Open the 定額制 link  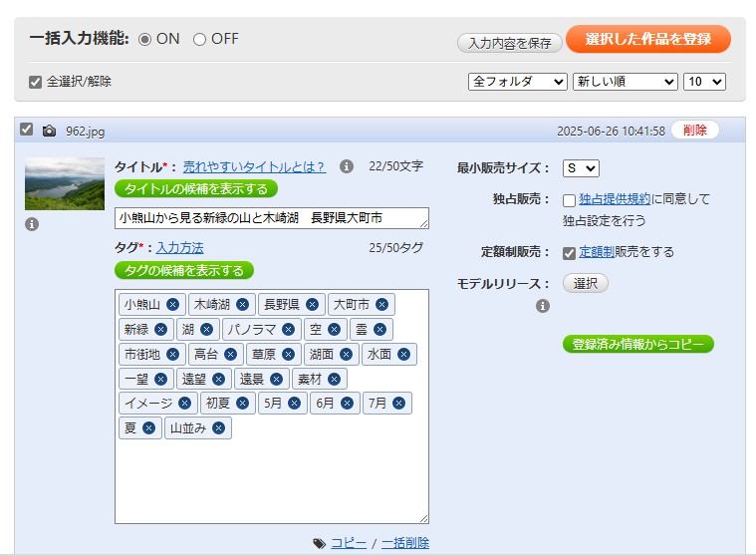[597, 252]
